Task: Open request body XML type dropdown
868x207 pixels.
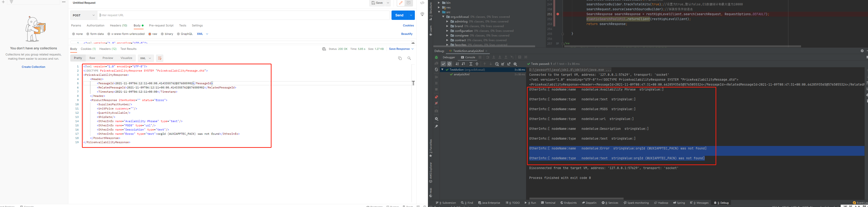Action: point(202,34)
